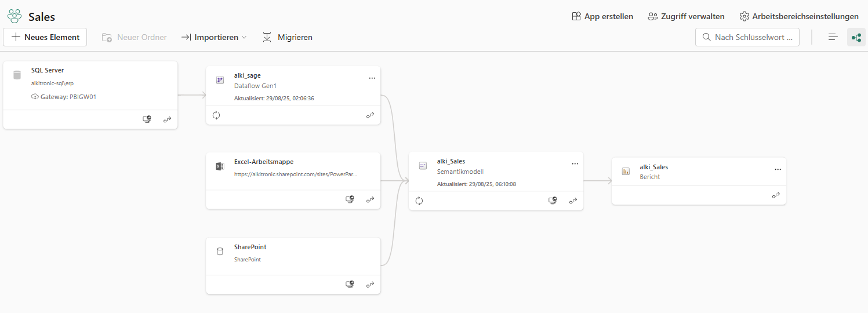Refresh the alki_Sales Semantikmodell
The width and height of the screenshot is (868, 313).
tap(419, 201)
